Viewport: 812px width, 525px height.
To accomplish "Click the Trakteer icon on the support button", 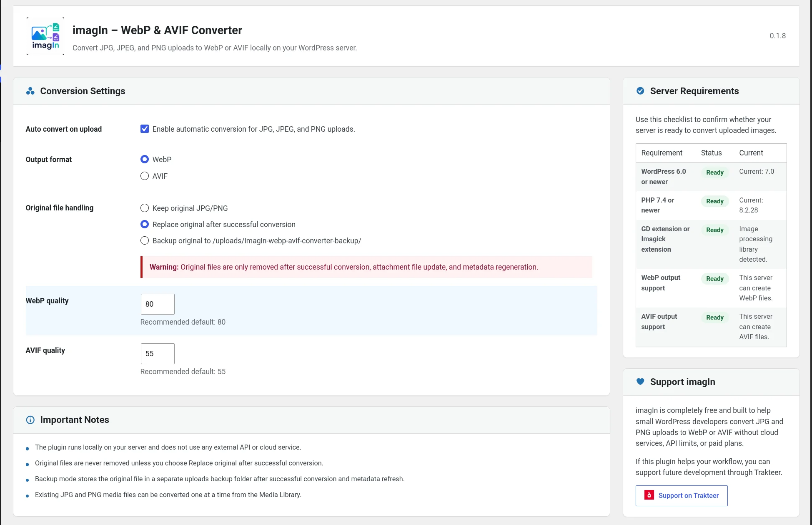I will [x=649, y=495].
